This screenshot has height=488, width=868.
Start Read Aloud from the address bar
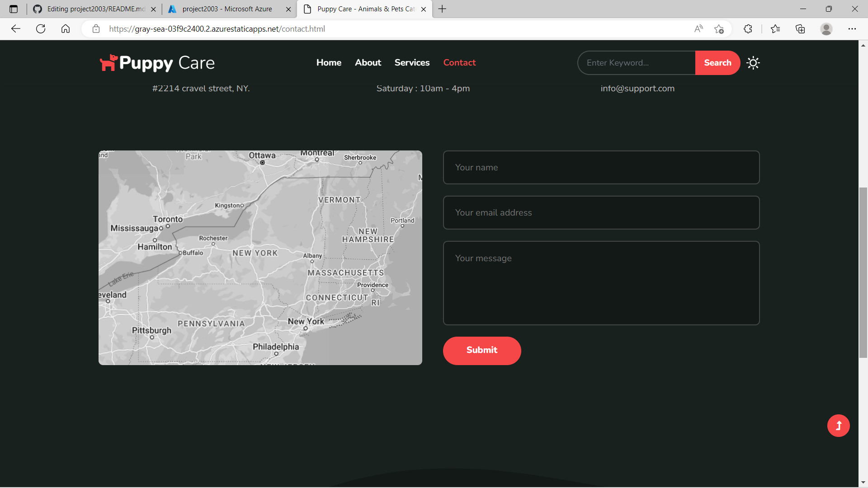click(698, 28)
